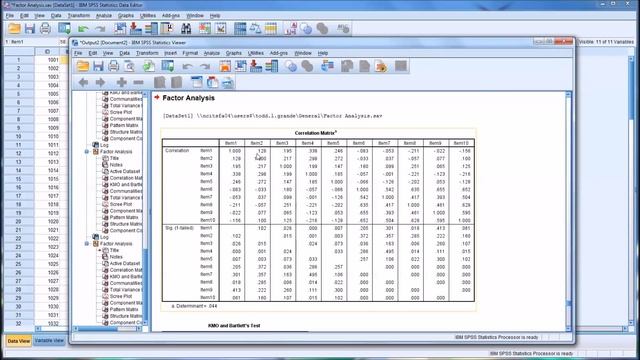Image resolution: width=640 pixels, height=360 pixels.
Task: Switch to Variable View tab
Action: click(x=49, y=341)
